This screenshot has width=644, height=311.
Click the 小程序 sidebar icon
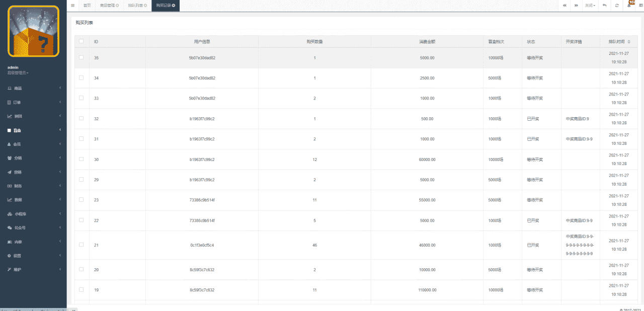10,214
